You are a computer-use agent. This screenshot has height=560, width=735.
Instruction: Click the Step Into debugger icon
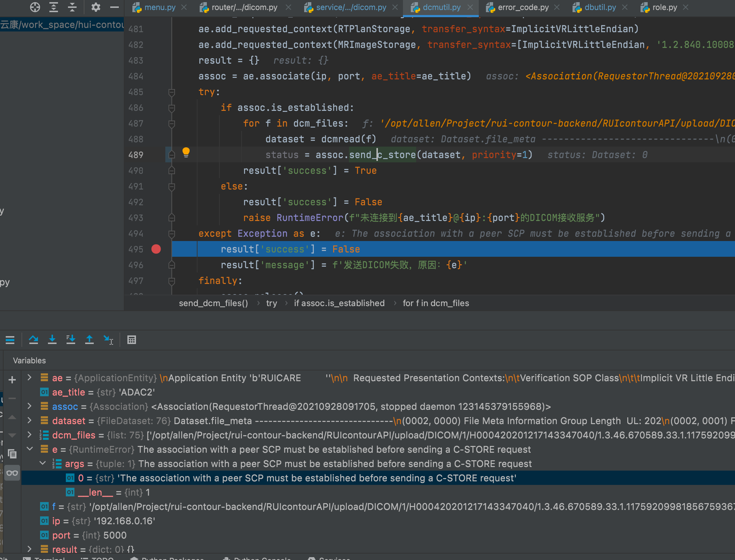[52, 339]
